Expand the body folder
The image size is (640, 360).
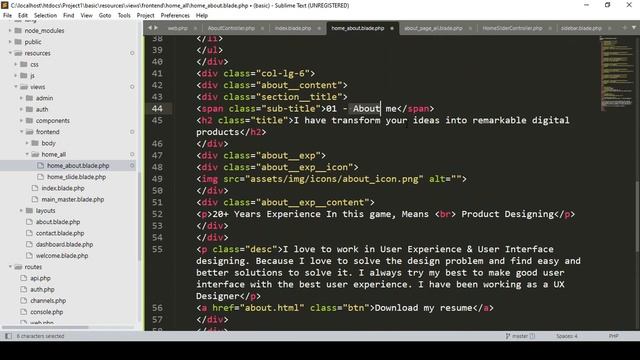point(27,143)
